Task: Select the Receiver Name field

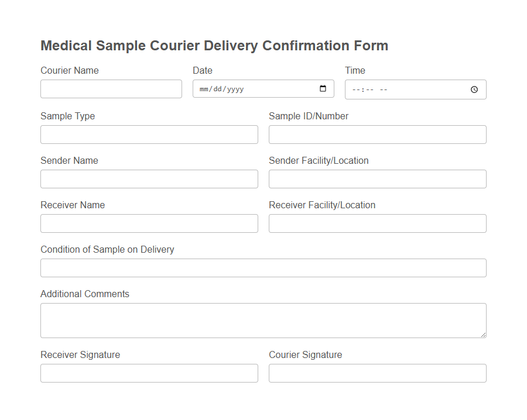Action: coord(149,223)
